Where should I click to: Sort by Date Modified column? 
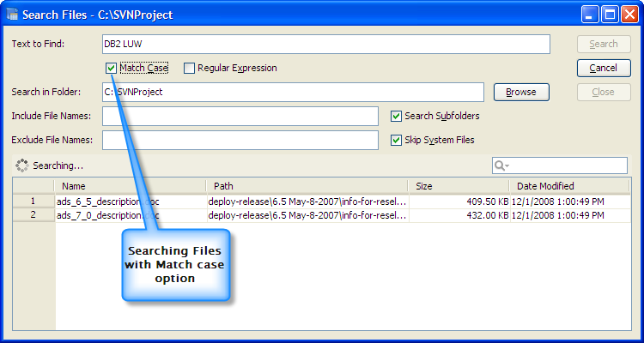(567, 185)
